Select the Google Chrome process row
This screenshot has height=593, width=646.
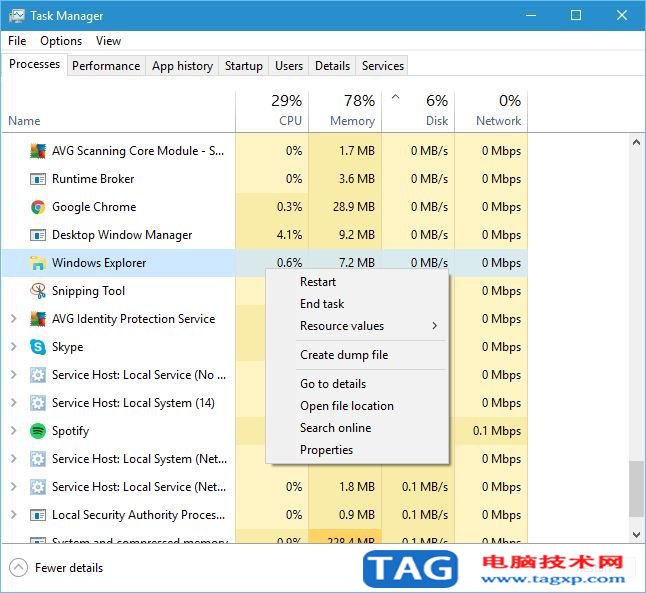264,207
